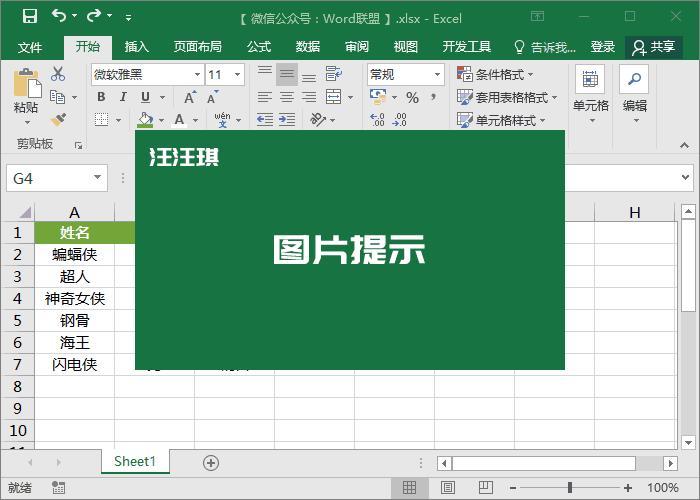The height and width of the screenshot is (500, 700).
Task: Switch to page layout view
Action: 447,488
